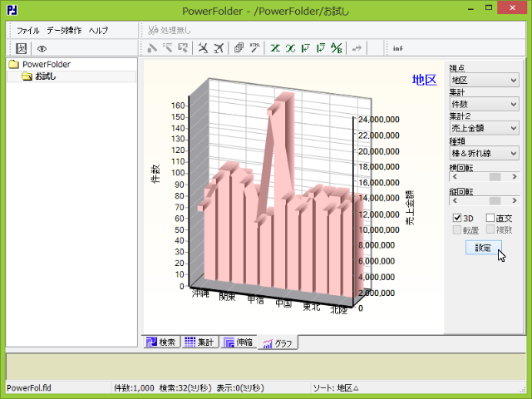Click left arrow of 縦回転 scrollbar

click(455, 201)
